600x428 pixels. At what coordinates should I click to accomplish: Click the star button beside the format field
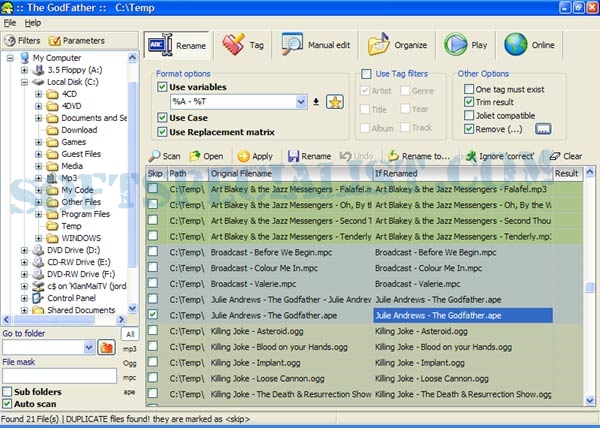335,101
